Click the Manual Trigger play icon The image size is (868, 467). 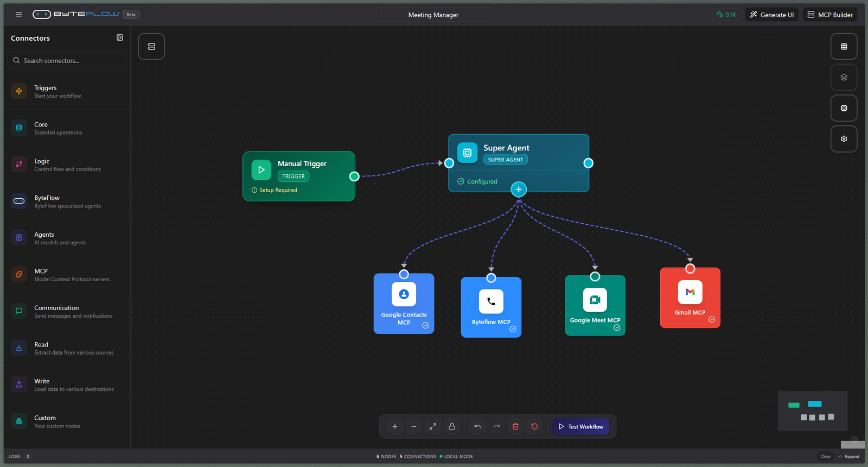[x=261, y=170]
